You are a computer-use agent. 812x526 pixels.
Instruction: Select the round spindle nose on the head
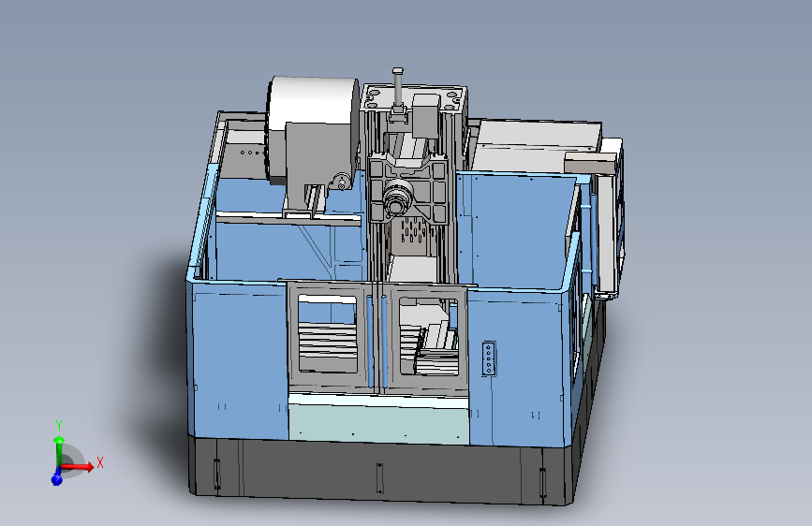(398, 197)
